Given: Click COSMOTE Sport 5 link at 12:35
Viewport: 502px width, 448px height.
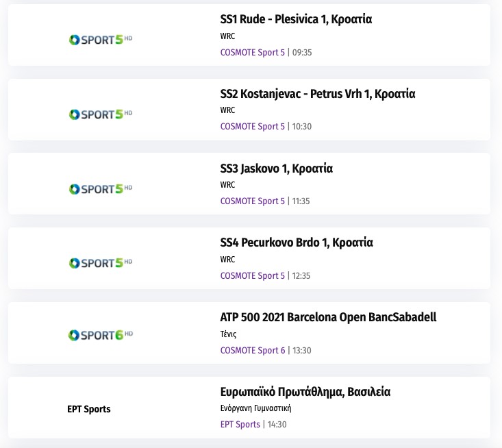Looking at the screenshot, I should (x=252, y=276).
